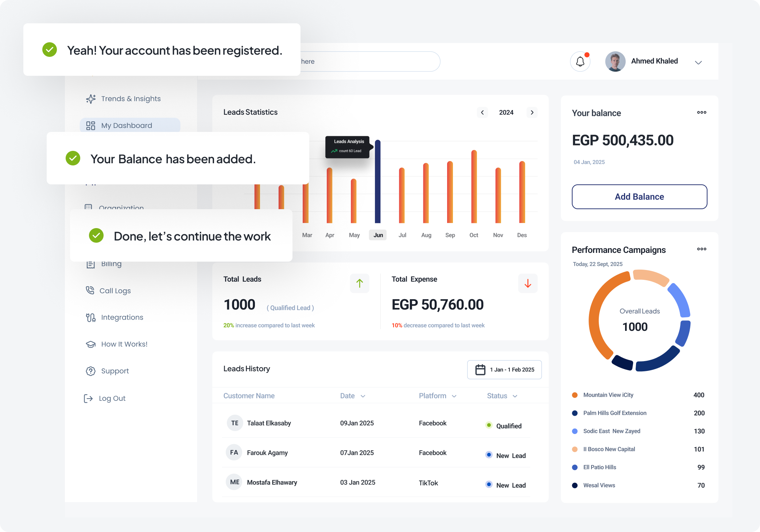Click the Total Expense red down arrow

(x=528, y=283)
